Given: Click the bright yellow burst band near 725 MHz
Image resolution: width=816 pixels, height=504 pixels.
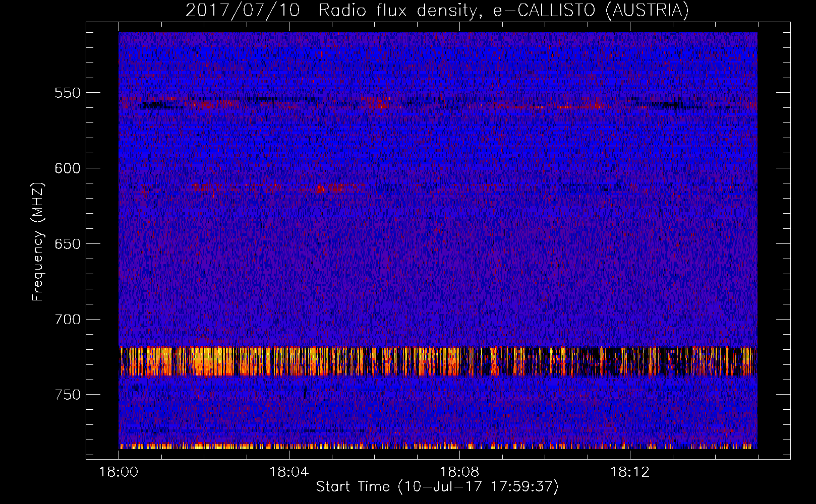Looking at the screenshot, I should 437,361.
